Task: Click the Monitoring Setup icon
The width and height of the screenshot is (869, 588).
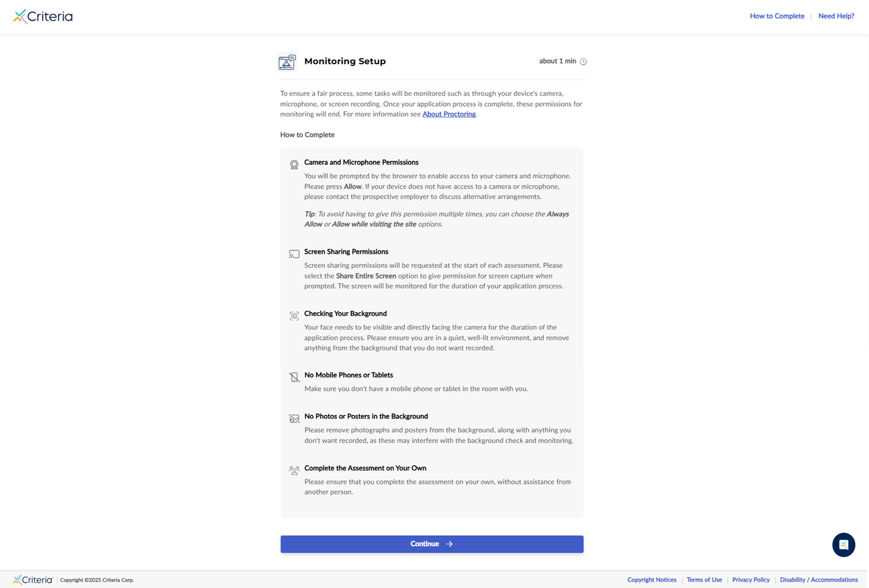Action: pyautogui.click(x=287, y=61)
